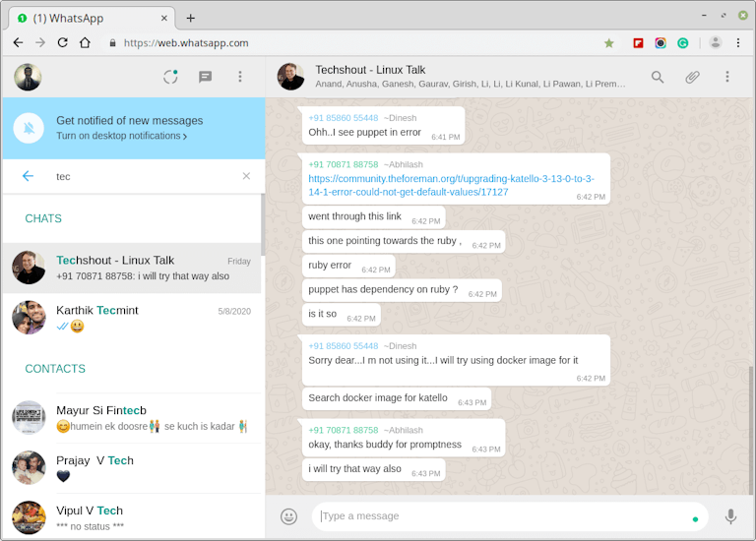Viewport: 756px width, 541px height.
Task: Click the 'Type a message' field
Action: click(510, 517)
